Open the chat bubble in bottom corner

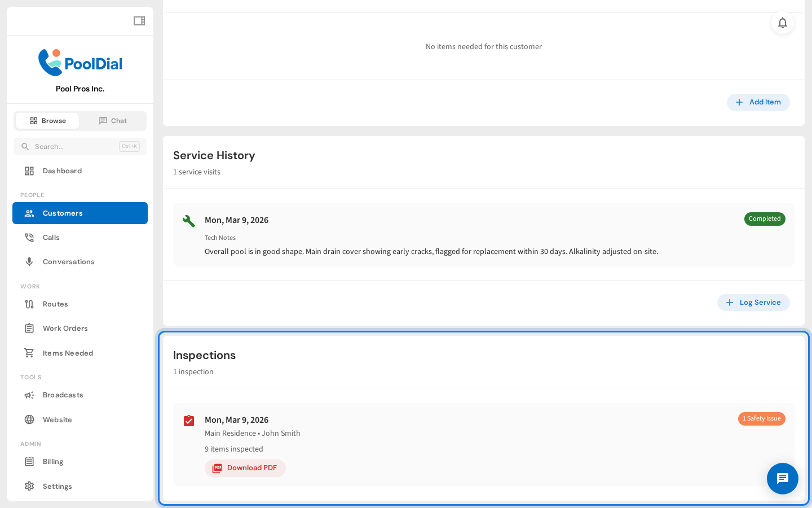click(x=782, y=479)
